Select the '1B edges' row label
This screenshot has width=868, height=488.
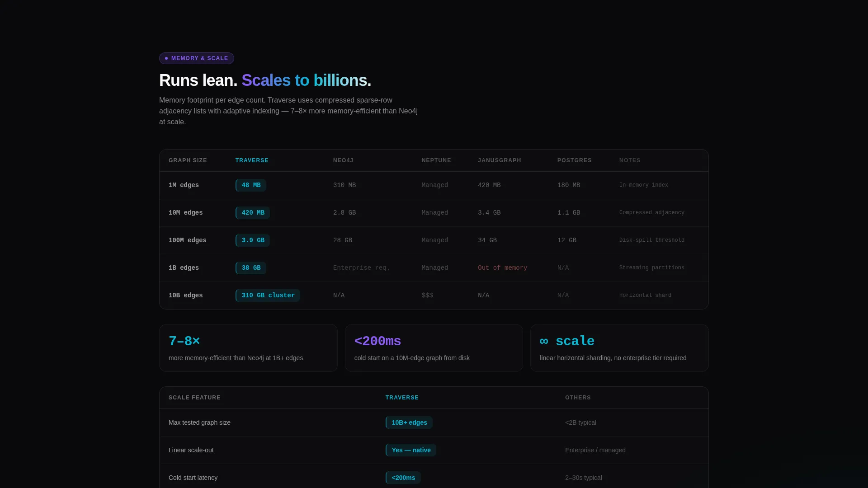(184, 268)
